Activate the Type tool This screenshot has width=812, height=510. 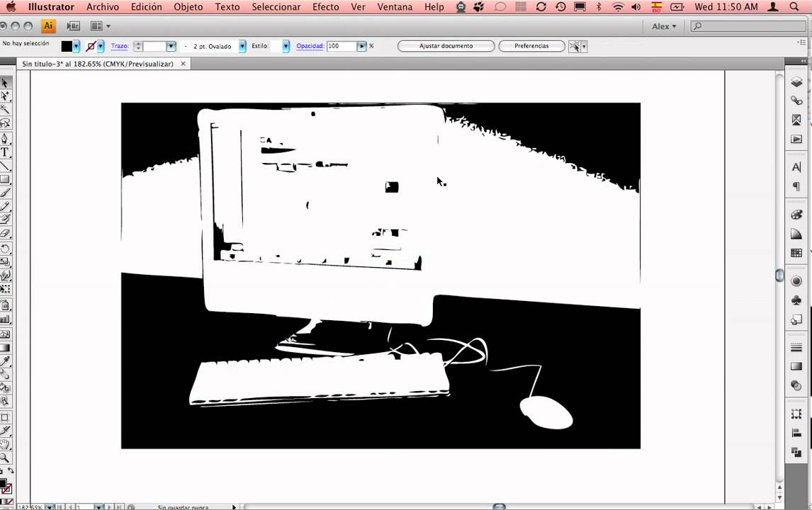[x=5, y=152]
